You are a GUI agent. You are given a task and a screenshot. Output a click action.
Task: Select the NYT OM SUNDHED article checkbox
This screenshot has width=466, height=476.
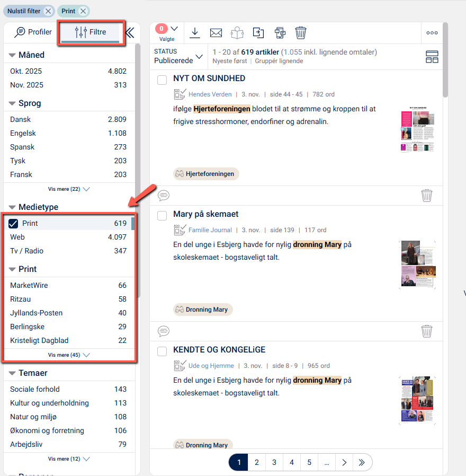[162, 80]
